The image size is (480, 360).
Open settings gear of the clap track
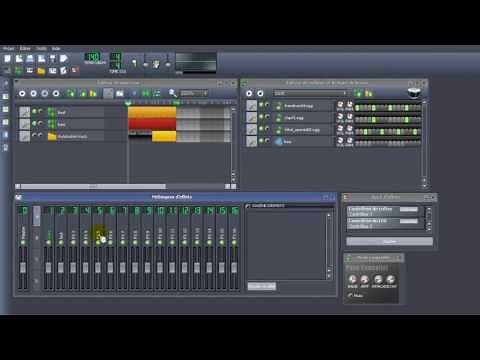pos(251,117)
